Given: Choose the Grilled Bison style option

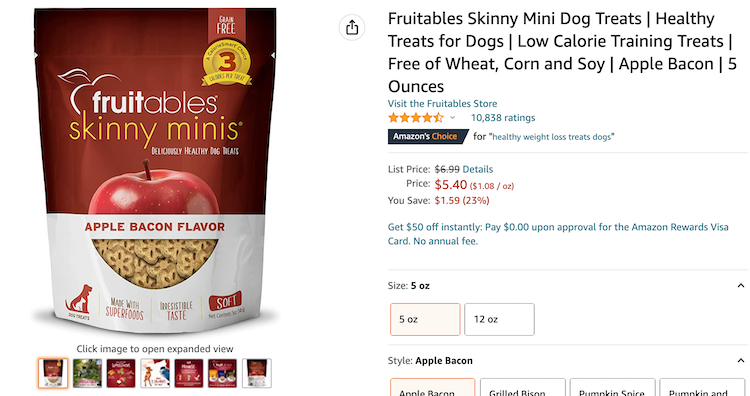Looking at the screenshot, I should click(x=523, y=387).
